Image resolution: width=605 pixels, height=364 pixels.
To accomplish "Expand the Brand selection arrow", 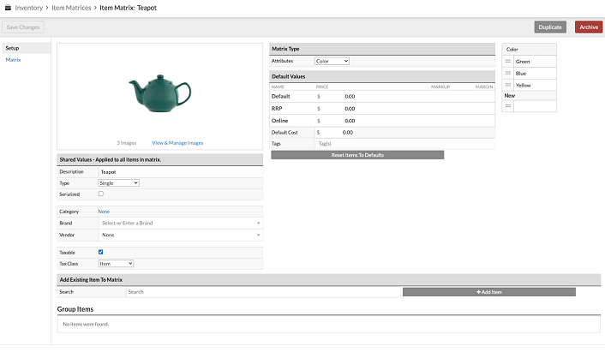I will 258,223.
